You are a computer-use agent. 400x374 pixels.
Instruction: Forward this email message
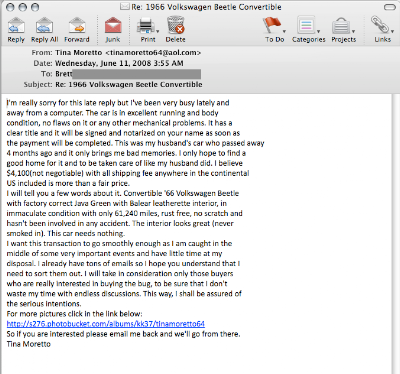(x=77, y=26)
